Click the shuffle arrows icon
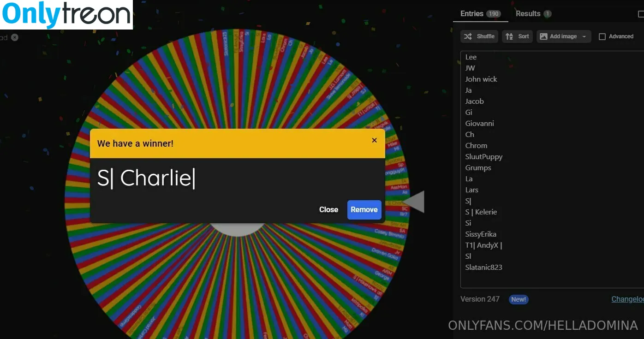644x339 pixels. pyautogui.click(x=468, y=36)
